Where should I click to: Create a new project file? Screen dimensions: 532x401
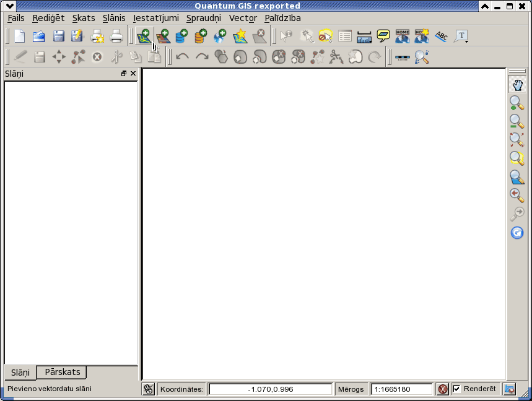coord(20,36)
